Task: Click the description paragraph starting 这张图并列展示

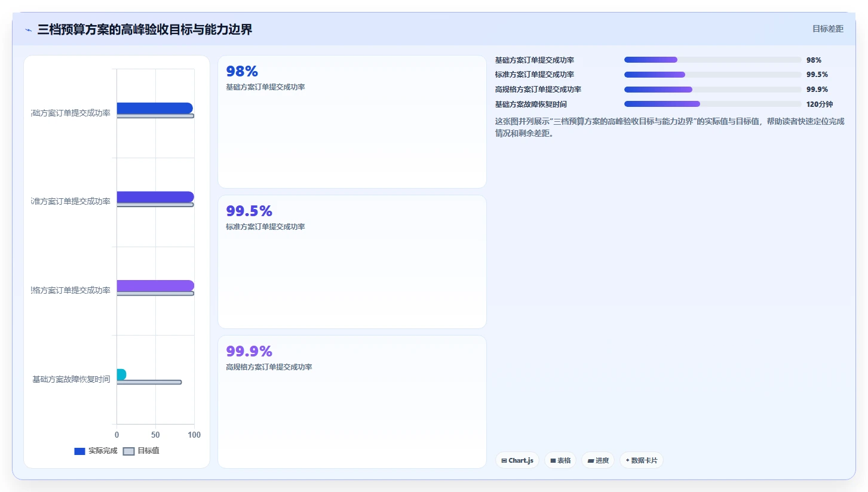Action: (x=670, y=127)
